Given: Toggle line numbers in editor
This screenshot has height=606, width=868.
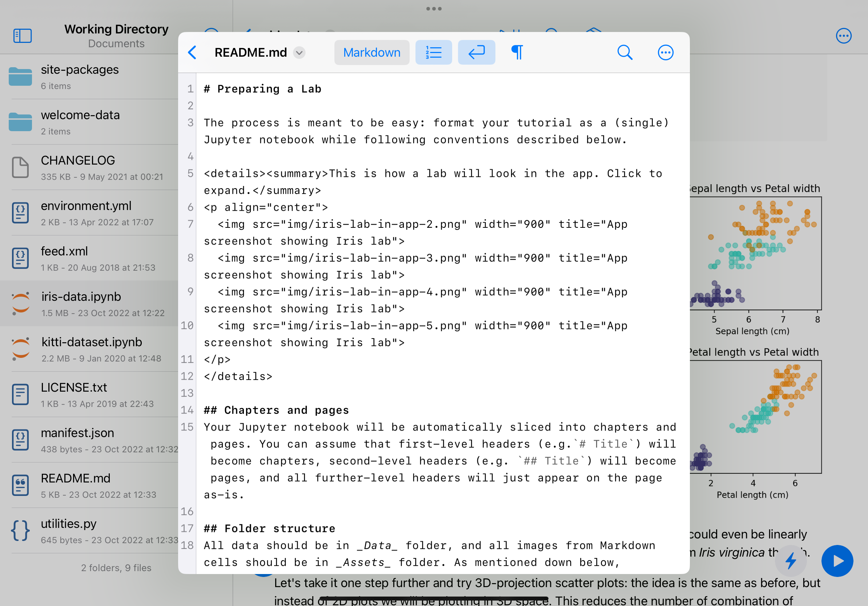Looking at the screenshot, I should pyautogui.click(x=433, y=53).
